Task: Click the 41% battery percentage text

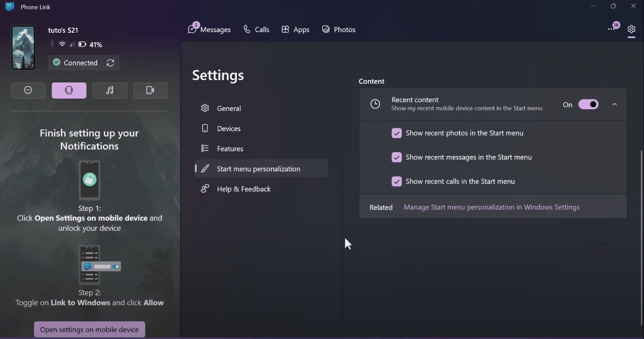Action: pos(96,45)
